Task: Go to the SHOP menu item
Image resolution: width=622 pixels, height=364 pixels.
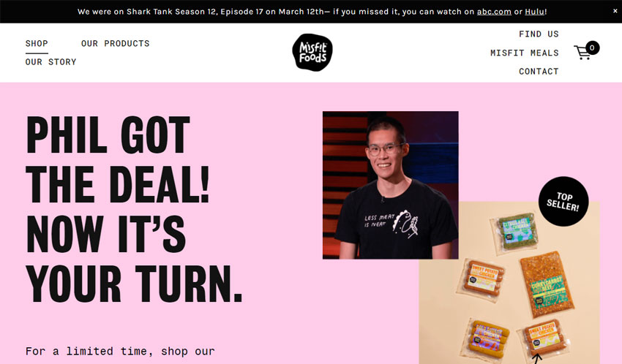Action: click(37, 44)
